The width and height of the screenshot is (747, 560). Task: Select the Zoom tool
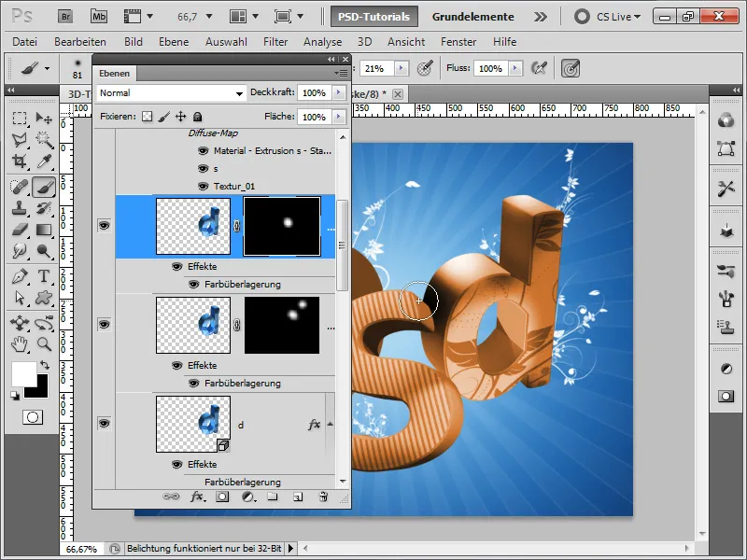44,343
